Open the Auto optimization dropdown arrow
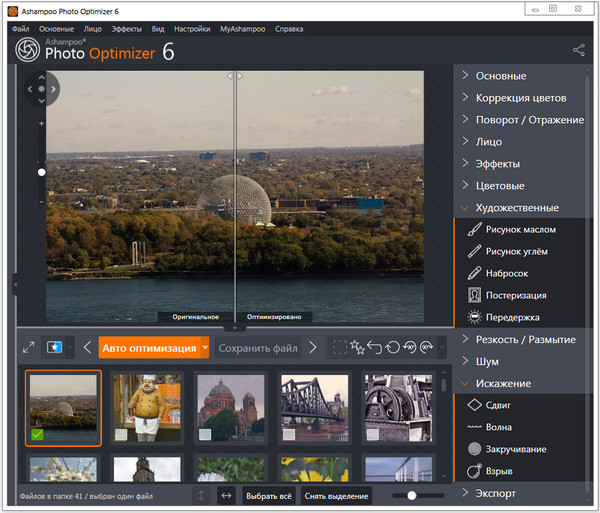The width and height of the screenshot is (600, 513). (x=204, y=348)
